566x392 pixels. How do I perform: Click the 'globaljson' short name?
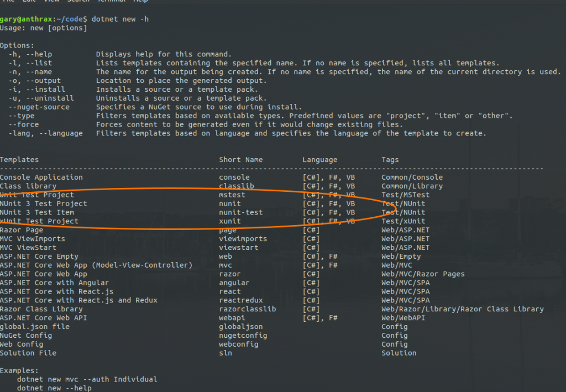pyautogui.click(x=241, y=327)
